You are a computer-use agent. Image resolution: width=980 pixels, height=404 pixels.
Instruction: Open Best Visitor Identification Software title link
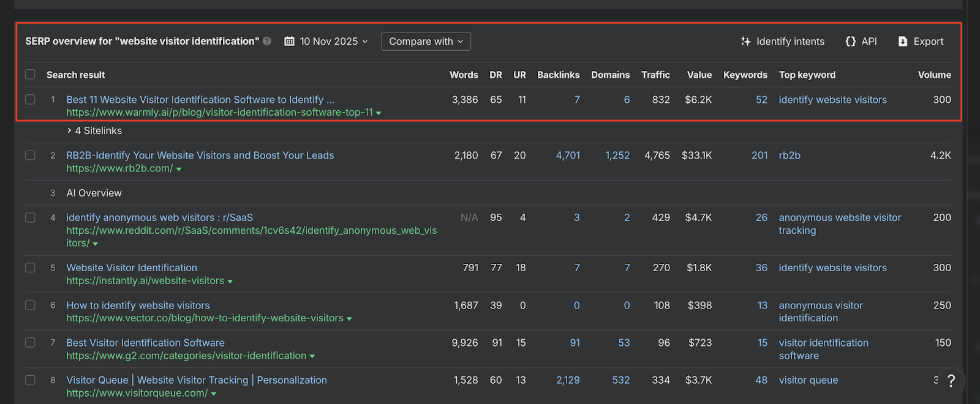point(145,343)
